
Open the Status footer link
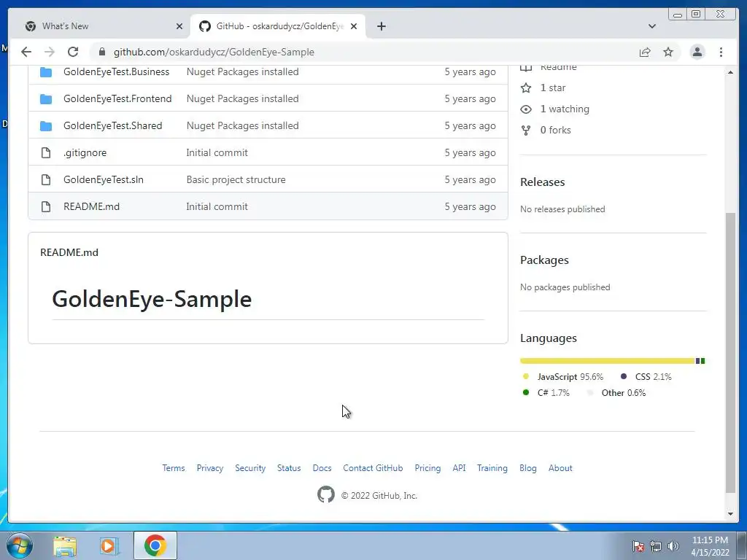click(x=289, y=468)
